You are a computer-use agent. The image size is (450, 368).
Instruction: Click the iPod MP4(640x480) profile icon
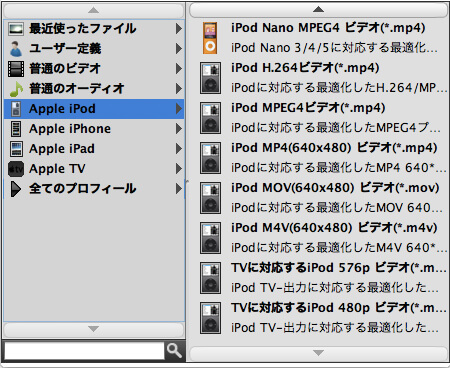click(210, 158)
